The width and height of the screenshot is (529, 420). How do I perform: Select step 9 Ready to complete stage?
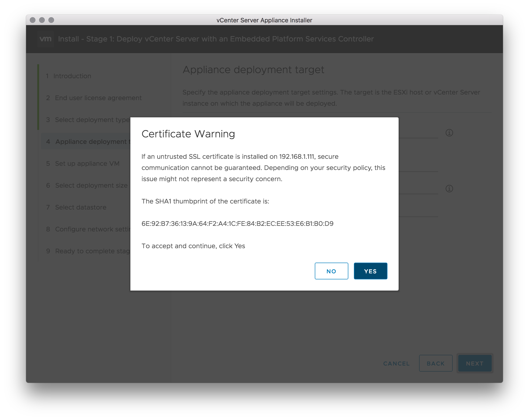tap(88, 251)
